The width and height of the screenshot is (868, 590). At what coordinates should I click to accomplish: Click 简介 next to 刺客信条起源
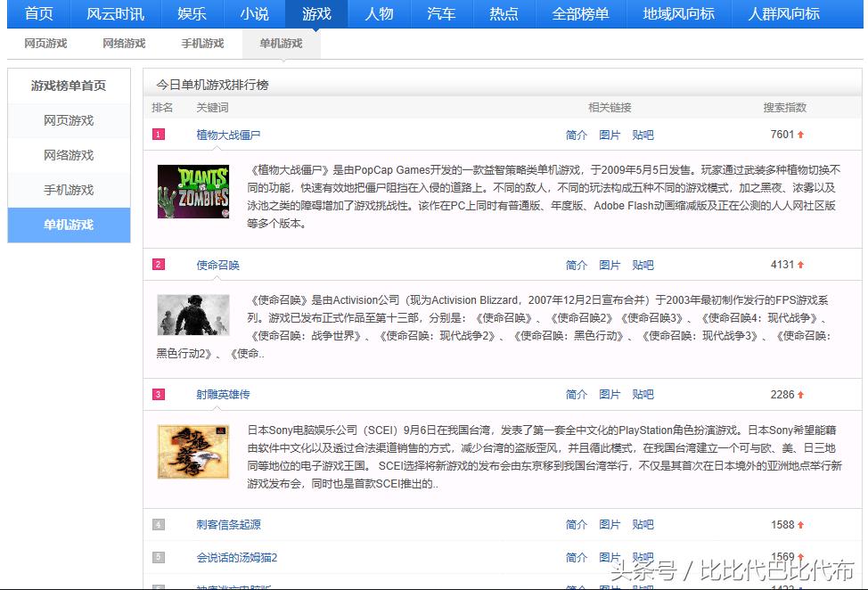click(576, 524)
